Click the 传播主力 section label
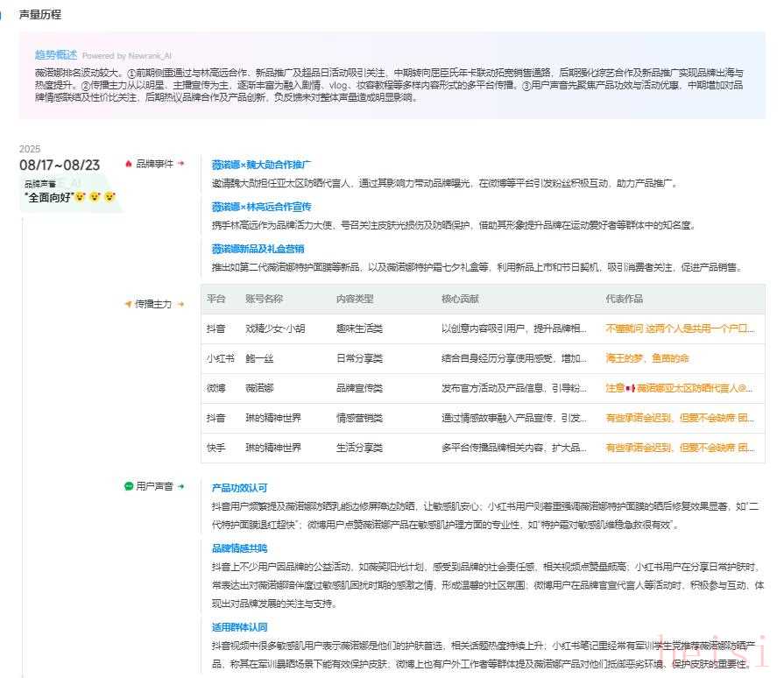The width and height of the screenshot is (784, 678). 153,303
